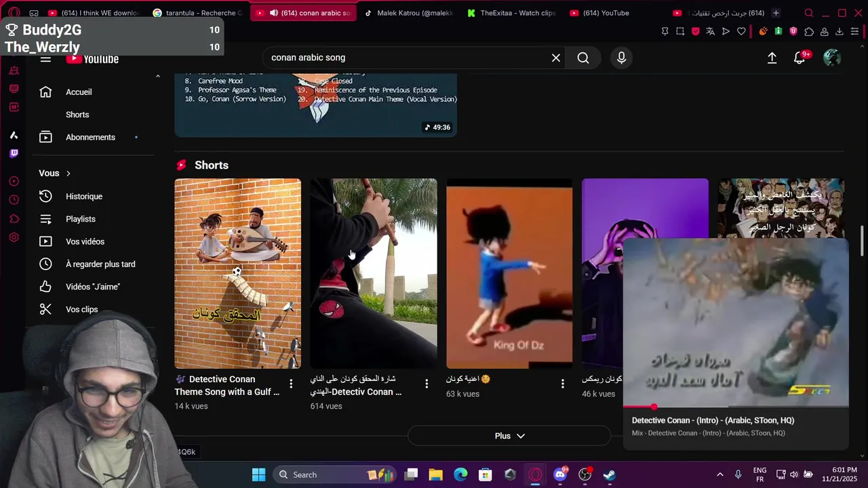Open Discord from the taskbar

(560, 474)
